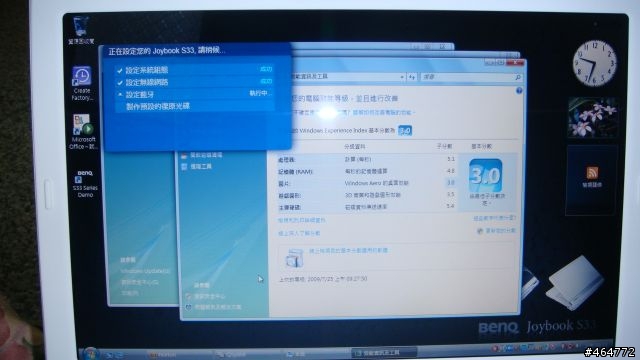Click the Windows Aero graphics score row
This screenshot has width=640, height=360.
366,183
